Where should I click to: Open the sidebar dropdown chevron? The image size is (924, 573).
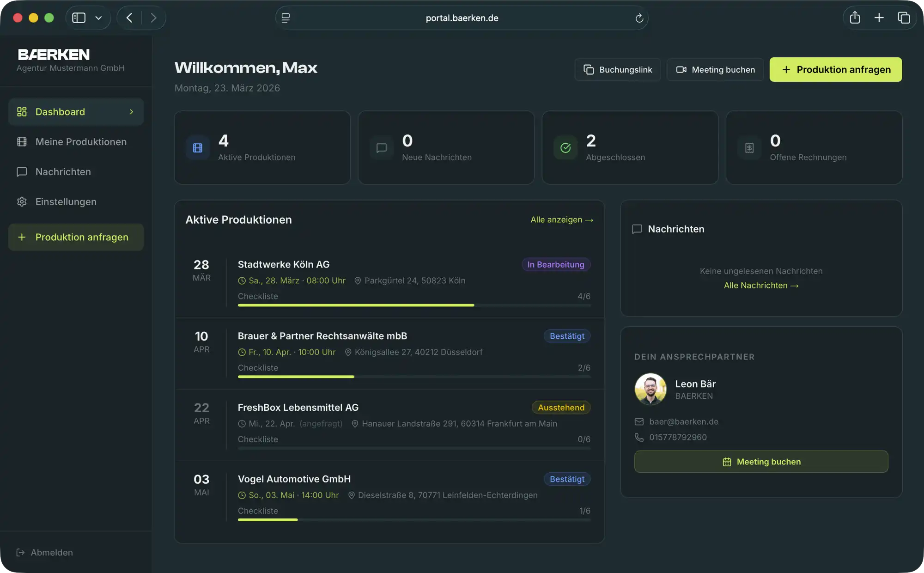click(98, 18)
